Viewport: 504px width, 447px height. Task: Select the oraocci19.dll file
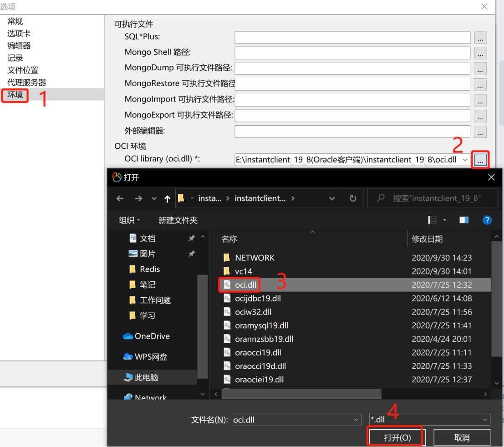click(258, 352)
